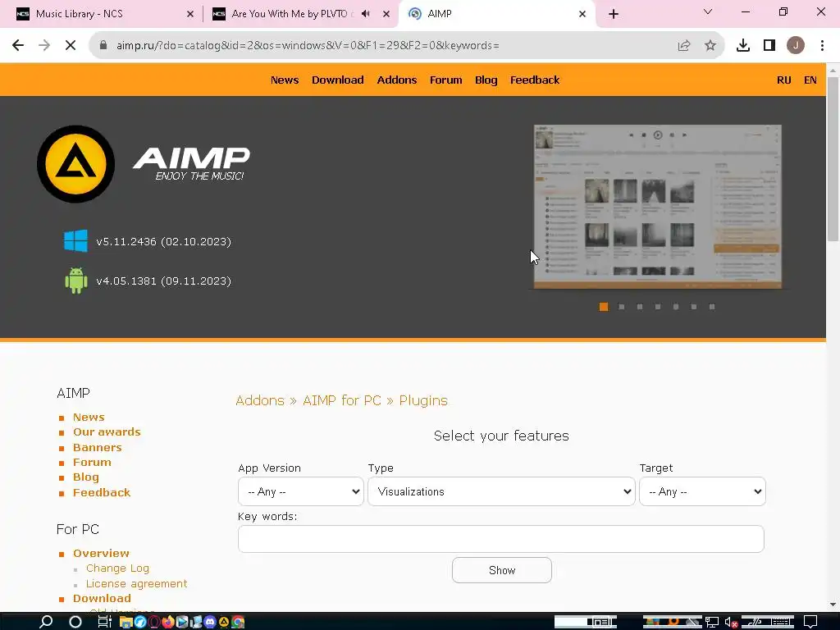Open the Type dropdown showing Visualizations

[501, 491]
